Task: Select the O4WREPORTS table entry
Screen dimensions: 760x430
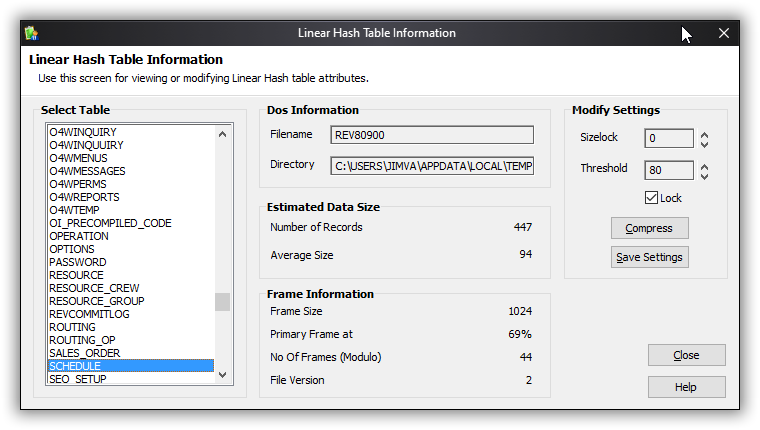Action: [x=131, y=197]
